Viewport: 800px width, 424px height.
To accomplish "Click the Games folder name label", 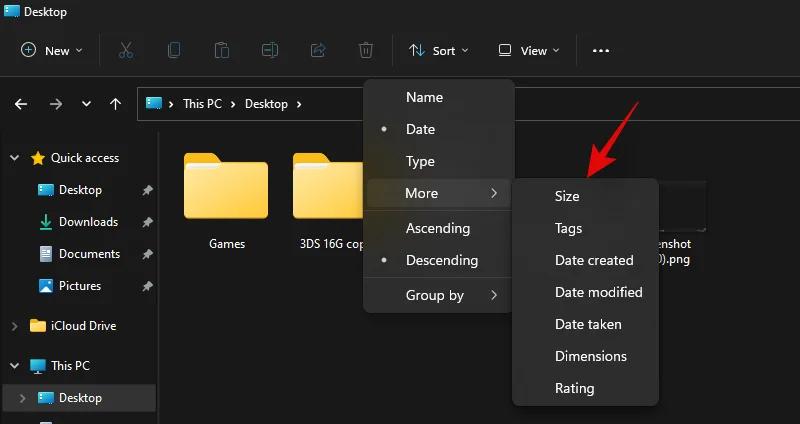I will coord(227,244).
